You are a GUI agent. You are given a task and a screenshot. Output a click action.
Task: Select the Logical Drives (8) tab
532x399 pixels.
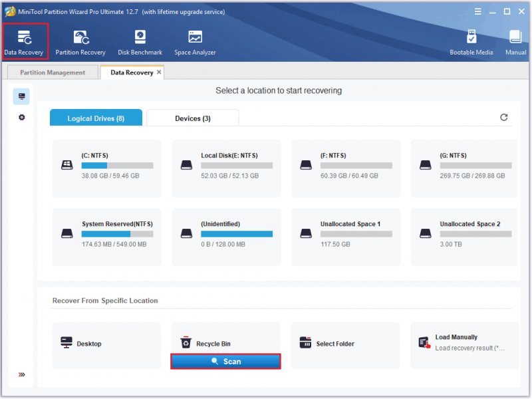pyautogui.click(x=96, y=118)
